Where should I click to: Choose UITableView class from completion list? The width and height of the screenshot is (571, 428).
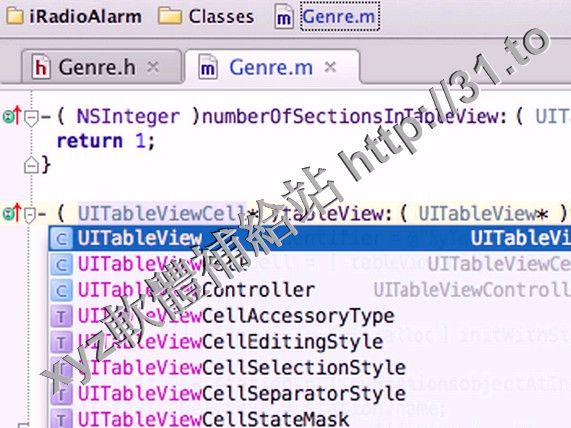coord(310,238)
